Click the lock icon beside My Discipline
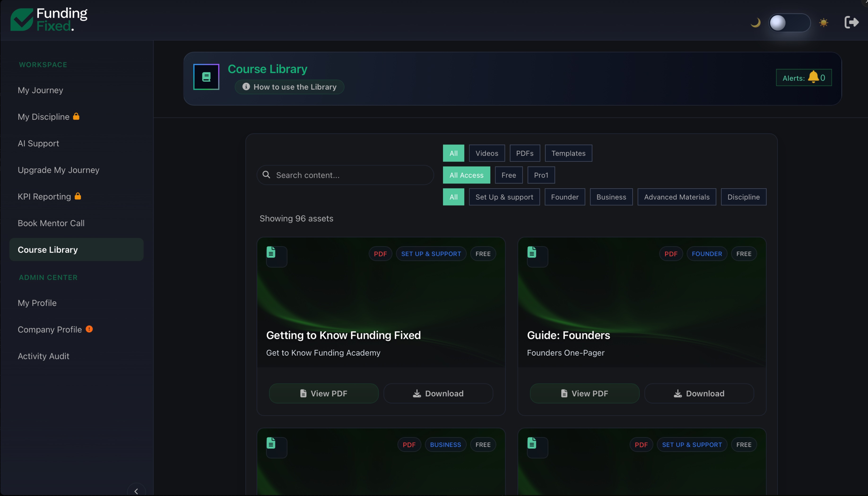This screenshot has width=868, height=496. (76, 116)
